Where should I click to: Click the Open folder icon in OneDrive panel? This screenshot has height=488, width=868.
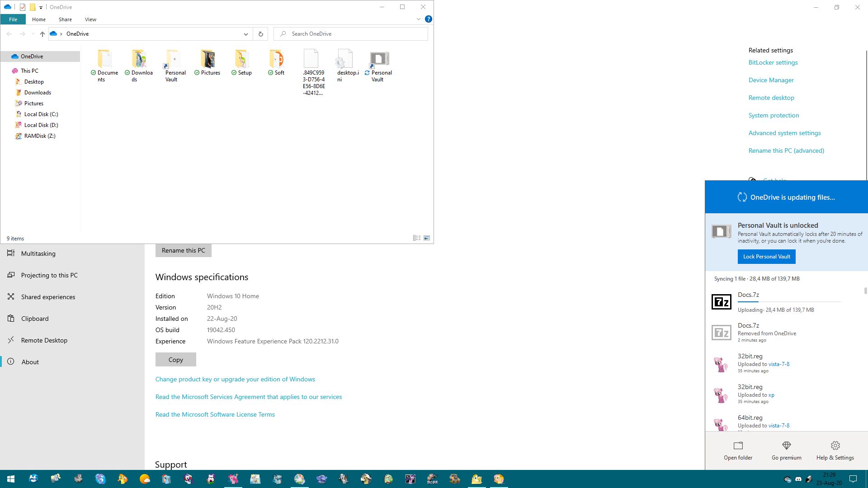click(x=738, y=446)
